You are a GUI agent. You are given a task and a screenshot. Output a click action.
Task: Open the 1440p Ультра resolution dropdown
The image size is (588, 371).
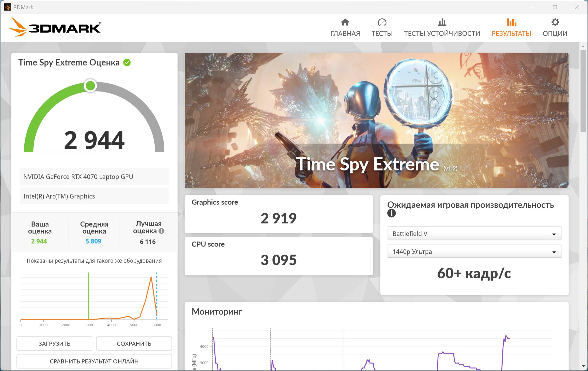click(474, 252)
